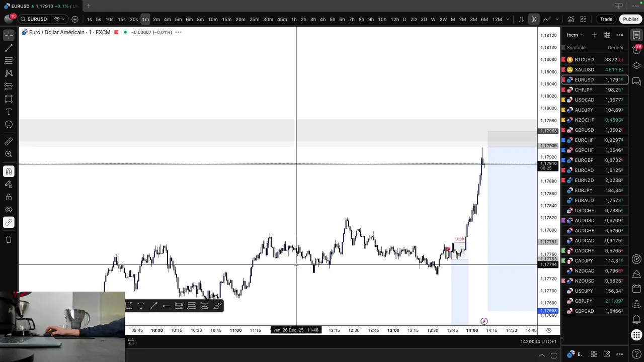Toggle magnet mode
644x362 pixels.
[9, 171]
